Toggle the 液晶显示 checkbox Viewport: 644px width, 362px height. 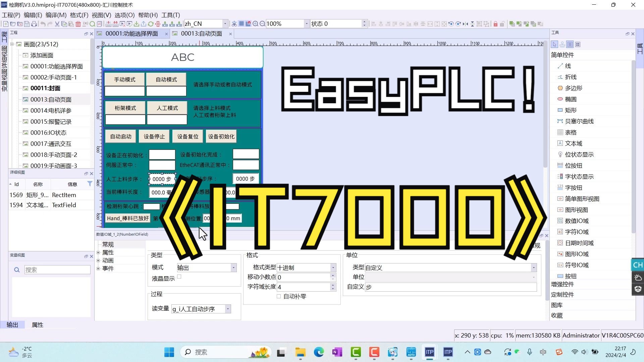click(x=179, y=277)
